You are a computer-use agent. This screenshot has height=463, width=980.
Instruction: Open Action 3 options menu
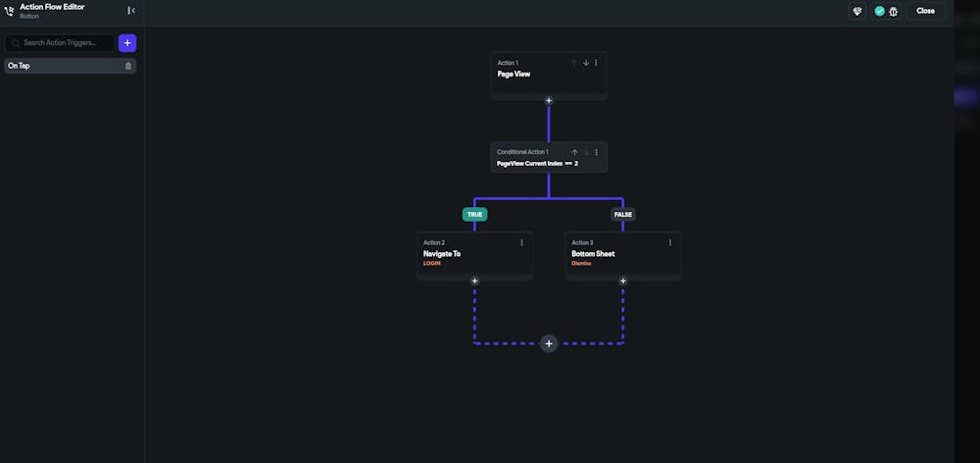[x=670, y=242]
